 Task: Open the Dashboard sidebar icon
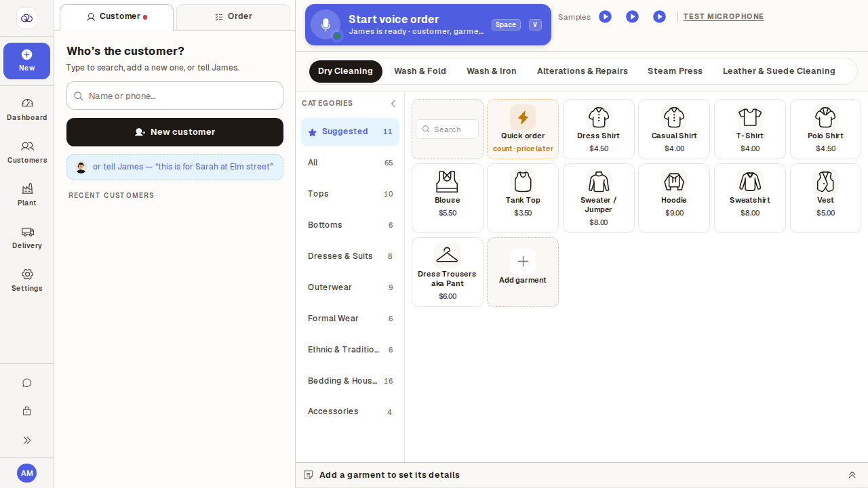[27, 109]
